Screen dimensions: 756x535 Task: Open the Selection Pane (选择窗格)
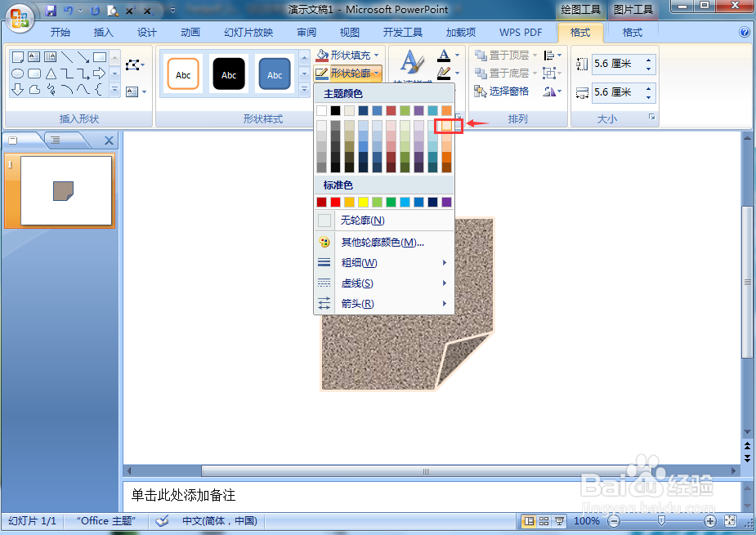[x=502, y=91]
